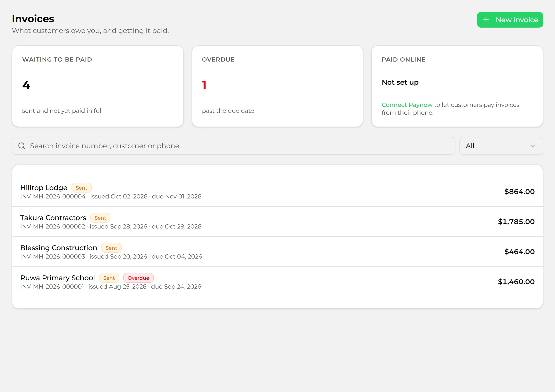This screenshot has height=392, width=555.
Task: Click invoice number INV-MH-2026-000002 line
Action: point(111,227)
